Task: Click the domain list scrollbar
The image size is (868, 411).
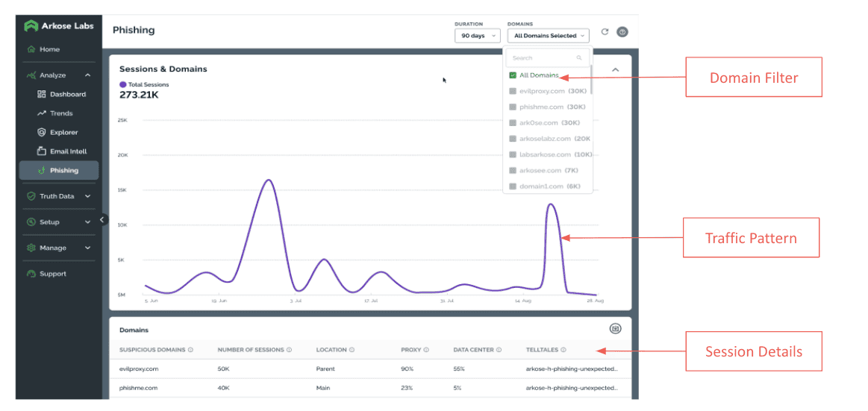Action: point(591,79)
